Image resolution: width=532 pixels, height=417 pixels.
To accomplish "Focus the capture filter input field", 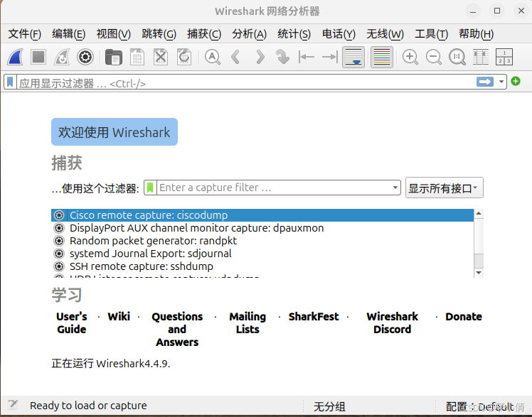I will 274,188.
